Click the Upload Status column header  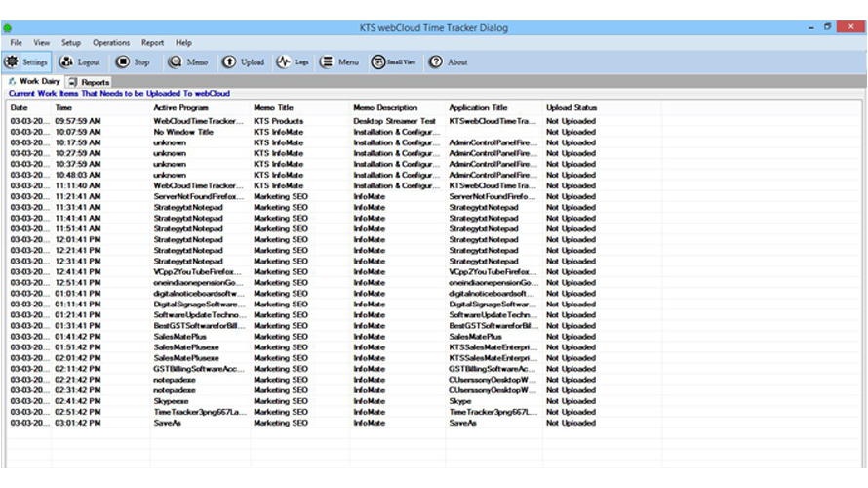point(572,108)
